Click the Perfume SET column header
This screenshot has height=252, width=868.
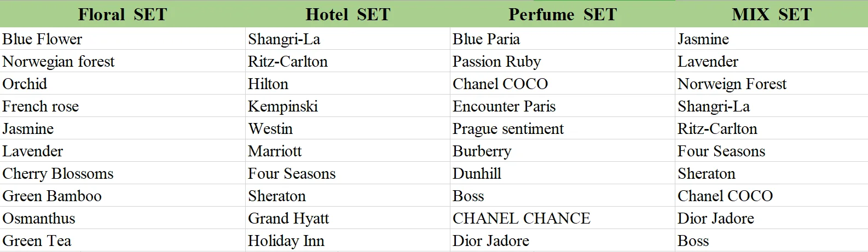[563, 14]
